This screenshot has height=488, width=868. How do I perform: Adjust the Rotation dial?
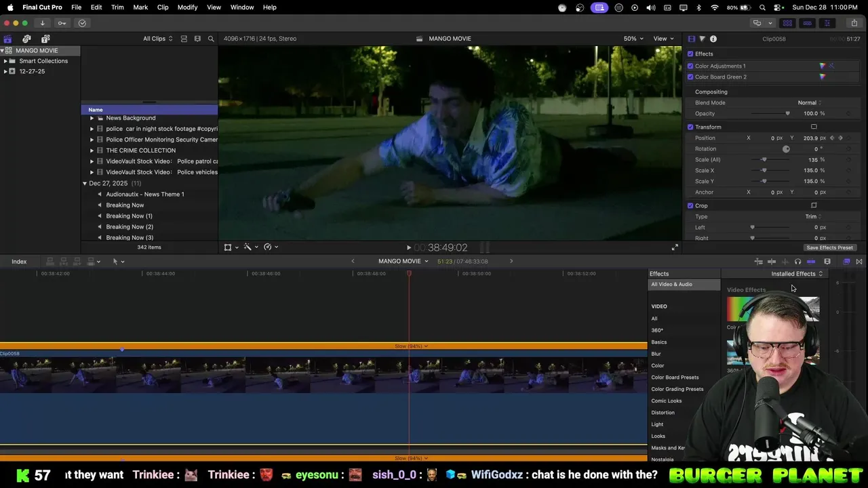pyautogui.click(x=786, y=148)
